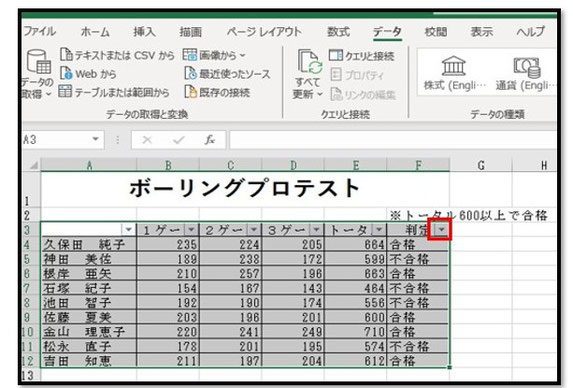The height and width of the screenshot is (388, 573).
Task: Open 既存の接続
Action: click(x=217, y=92)
